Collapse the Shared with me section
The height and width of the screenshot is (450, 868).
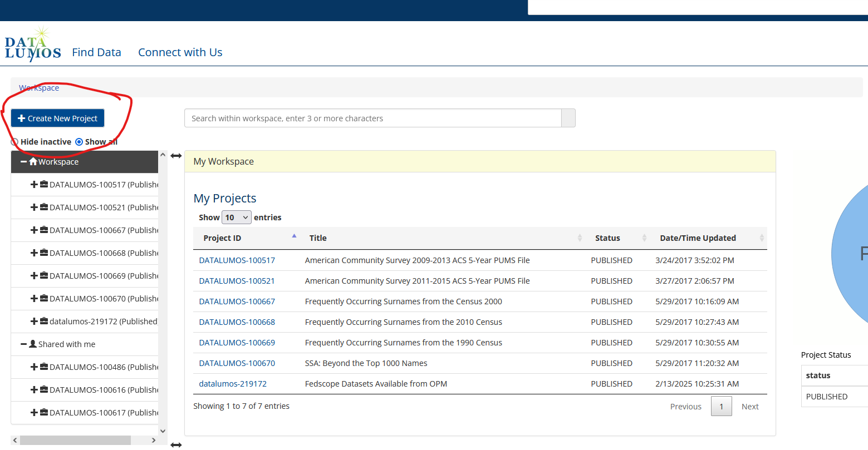(24, 344)
